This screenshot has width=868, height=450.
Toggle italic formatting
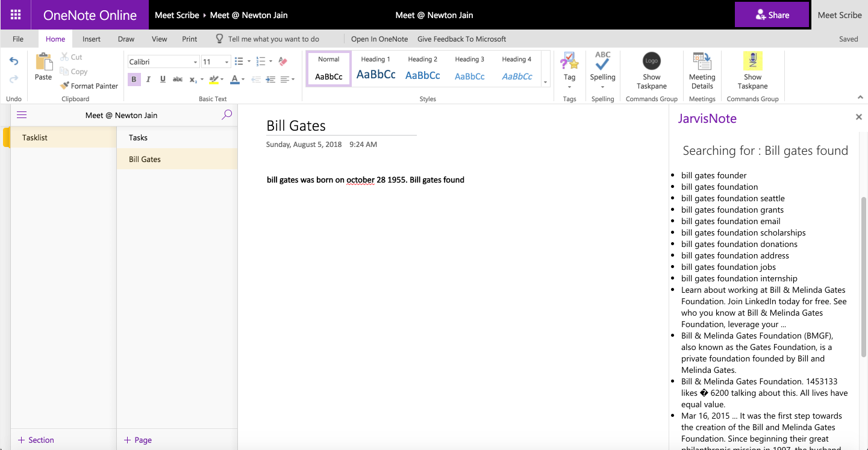[148, 79]
